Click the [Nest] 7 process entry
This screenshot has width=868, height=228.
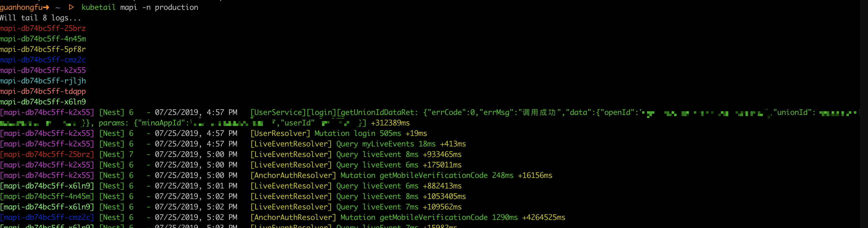(116, 154)
